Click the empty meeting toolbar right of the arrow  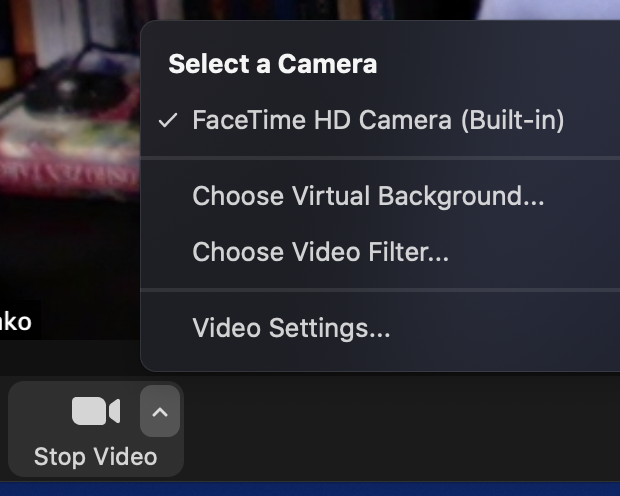coord(400,430)
